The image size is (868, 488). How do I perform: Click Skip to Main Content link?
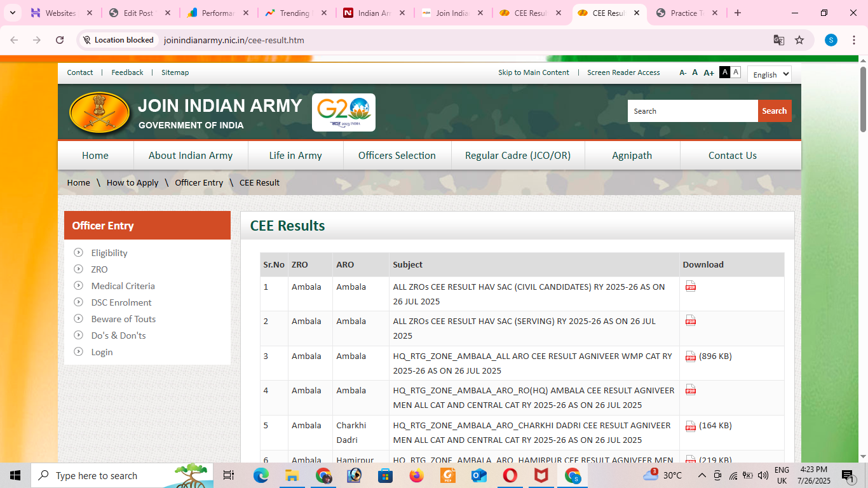(x=534, y=72)
